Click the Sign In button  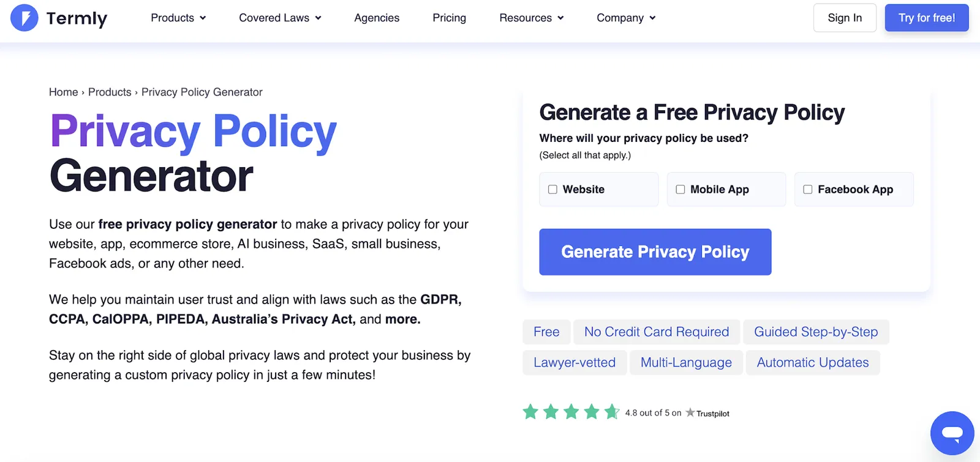click(845, 18)
